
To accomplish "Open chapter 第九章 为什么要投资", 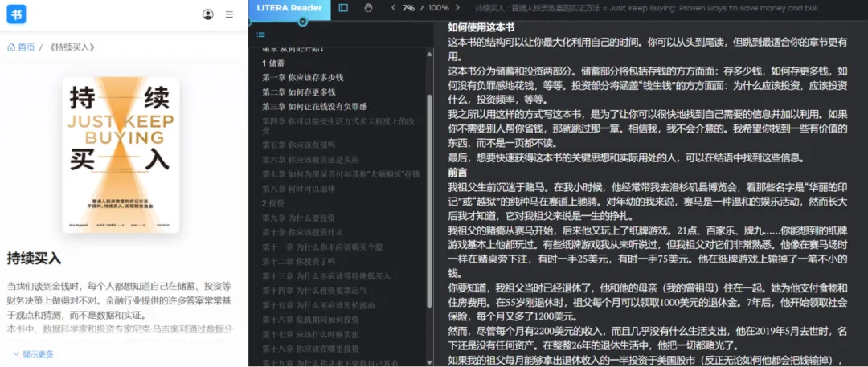I will (299, 218).
